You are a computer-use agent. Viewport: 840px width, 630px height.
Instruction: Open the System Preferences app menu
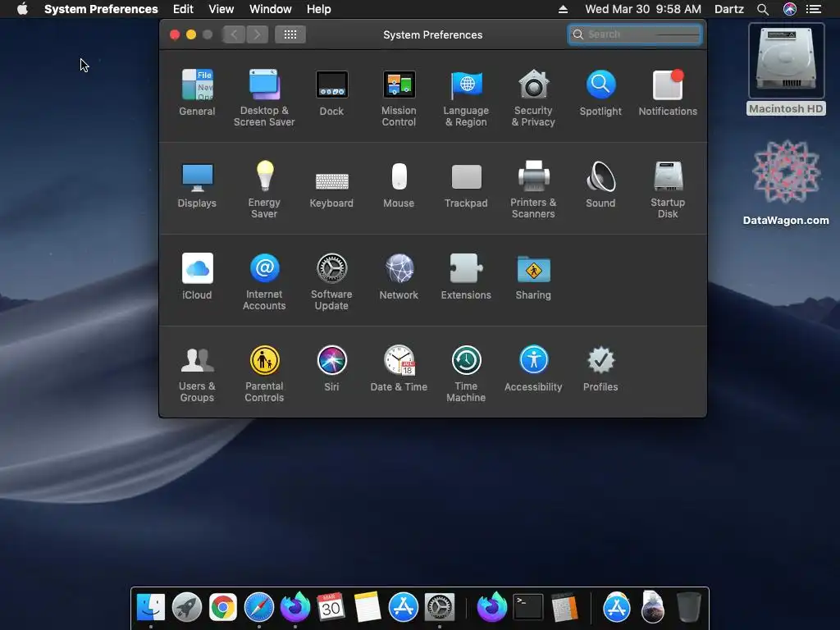click(101, 9)
